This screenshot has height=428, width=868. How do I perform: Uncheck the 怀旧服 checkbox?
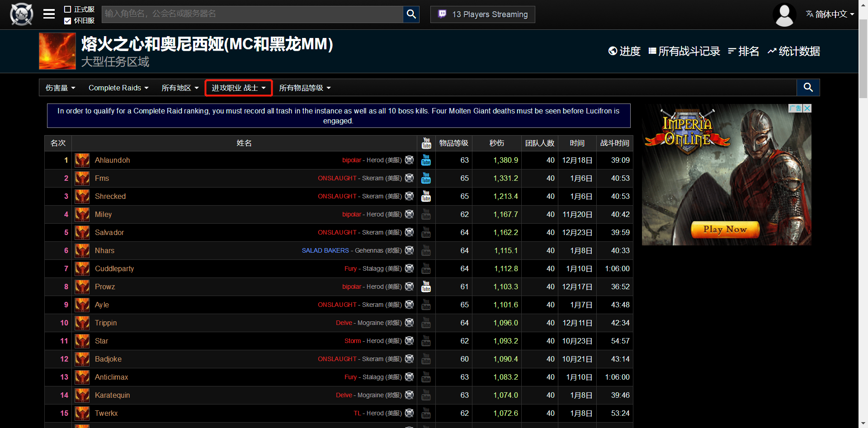(68, 21)
